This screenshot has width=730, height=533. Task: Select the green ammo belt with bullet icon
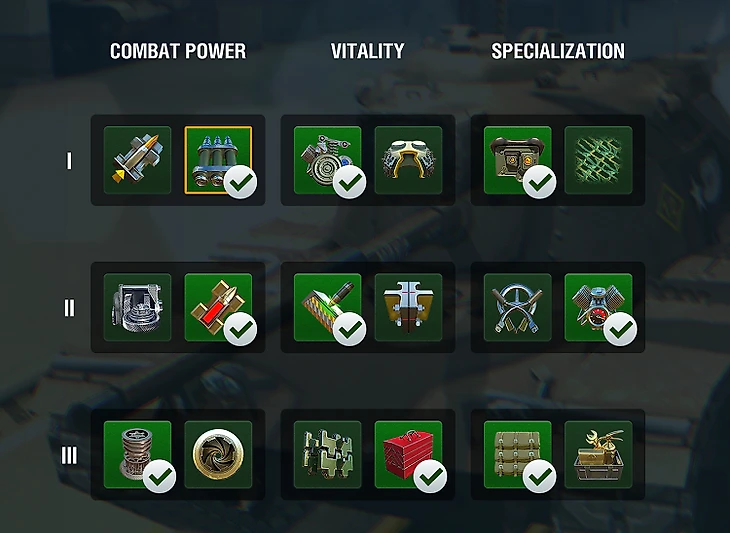327,307
